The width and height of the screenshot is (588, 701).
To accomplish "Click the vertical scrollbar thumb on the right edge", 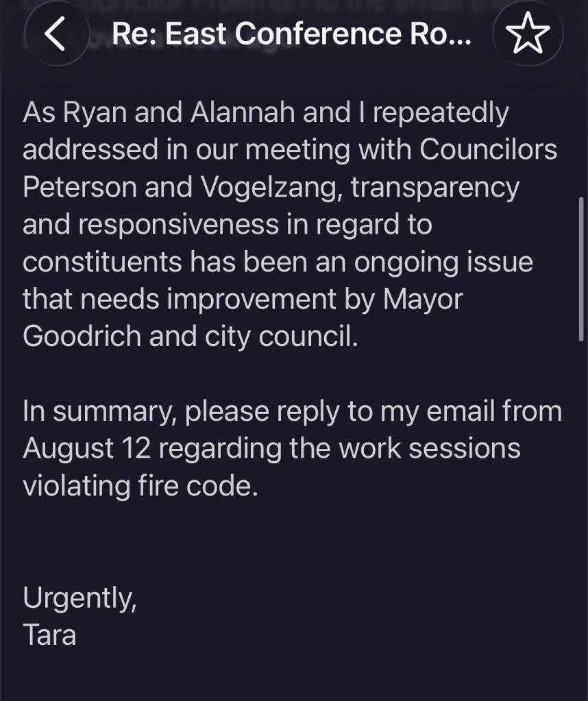I will pos(581,269).
